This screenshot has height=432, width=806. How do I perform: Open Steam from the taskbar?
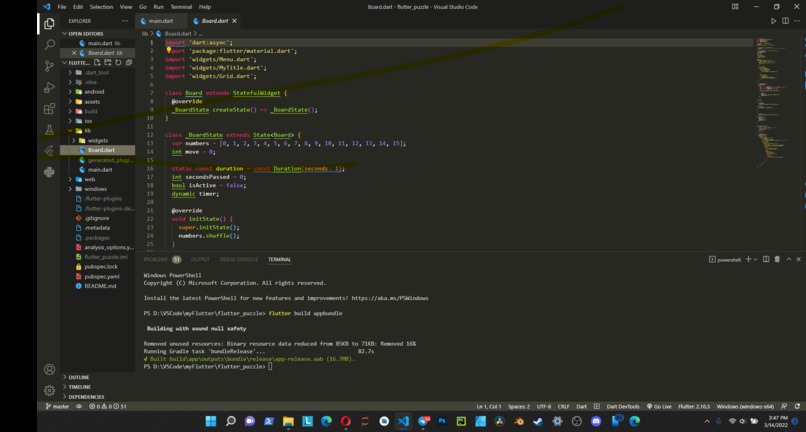[538, 421]
